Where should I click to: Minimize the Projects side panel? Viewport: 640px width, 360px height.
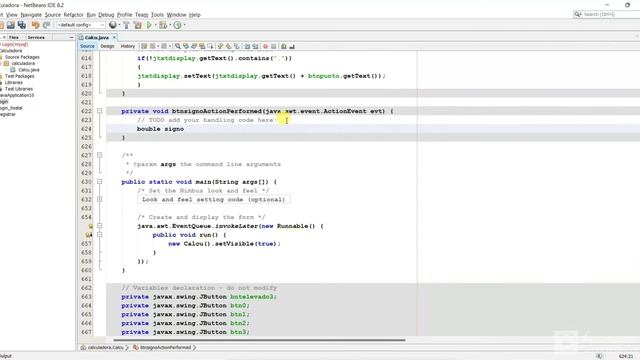click(x=71, y=38)
